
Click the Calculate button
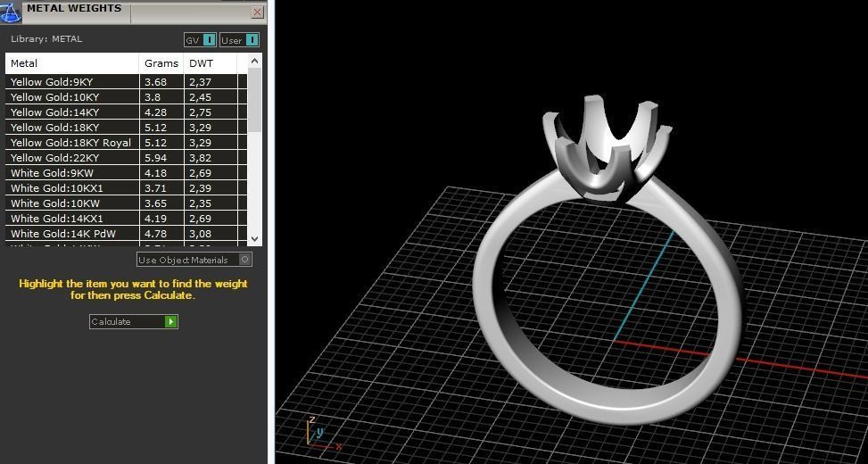[134, 322]
